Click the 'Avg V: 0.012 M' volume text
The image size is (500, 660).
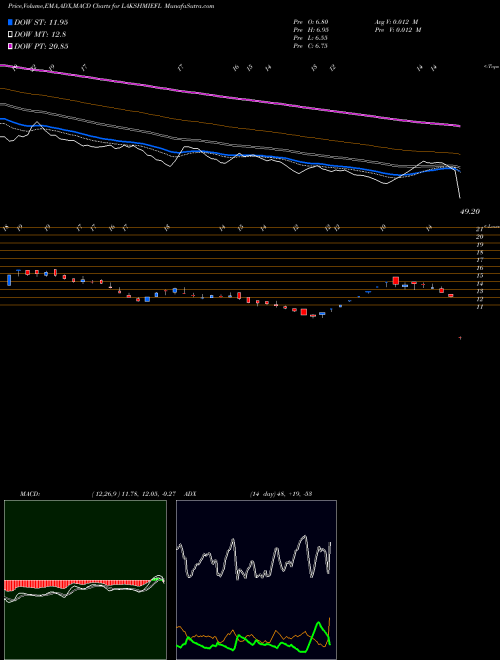[x=397, y=21]
